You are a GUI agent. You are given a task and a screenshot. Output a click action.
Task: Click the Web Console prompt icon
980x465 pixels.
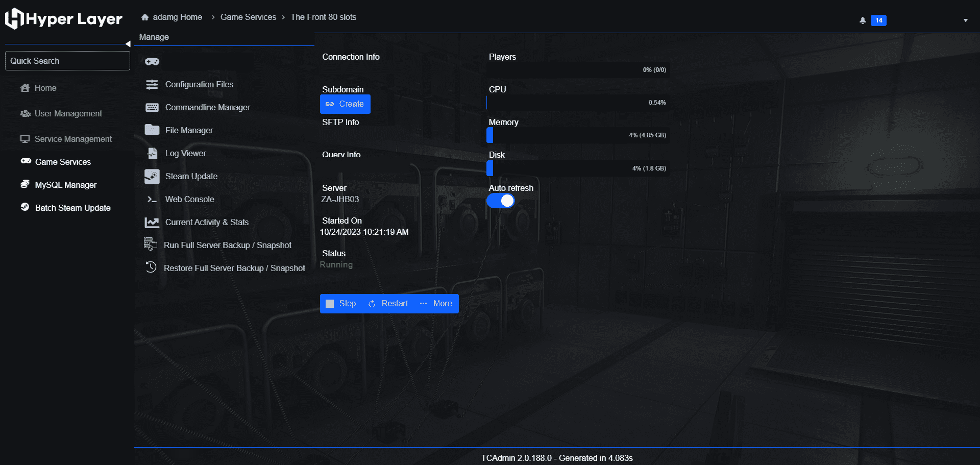[152, 200]
